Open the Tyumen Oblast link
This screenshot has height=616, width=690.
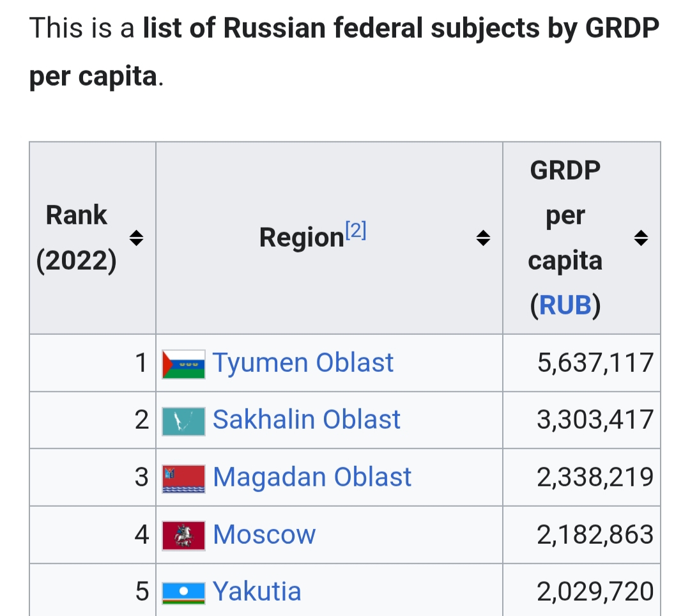tap(303, 363)
